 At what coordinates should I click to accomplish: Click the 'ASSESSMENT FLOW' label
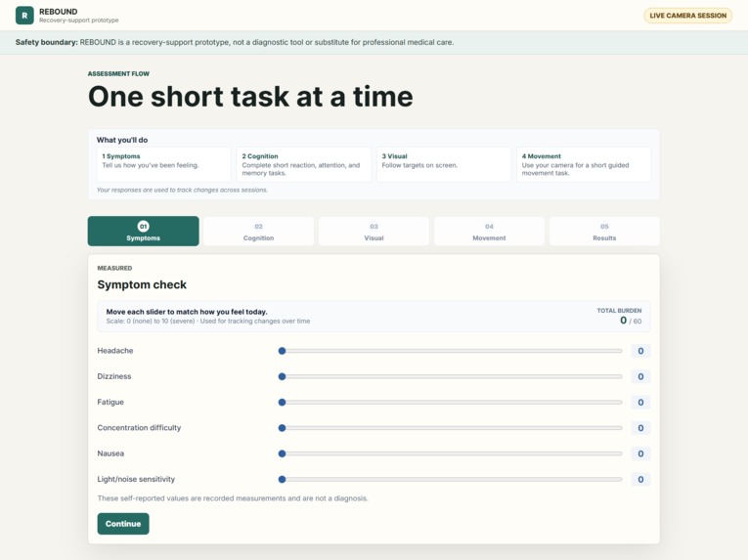pos(118,73)
